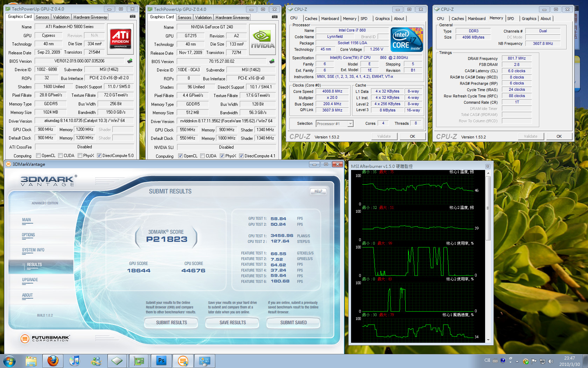Toggle CUDA checkbox in NVIDIA GPU-Z
Image resolution: width=588 pixels, height=368 pixels.
203,156
